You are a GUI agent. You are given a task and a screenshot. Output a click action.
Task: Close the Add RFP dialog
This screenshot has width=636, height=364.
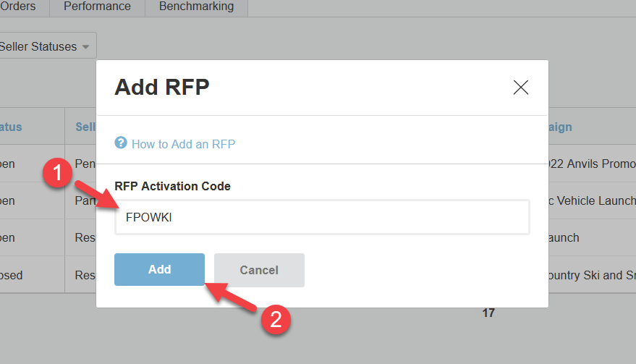point(521,88)
